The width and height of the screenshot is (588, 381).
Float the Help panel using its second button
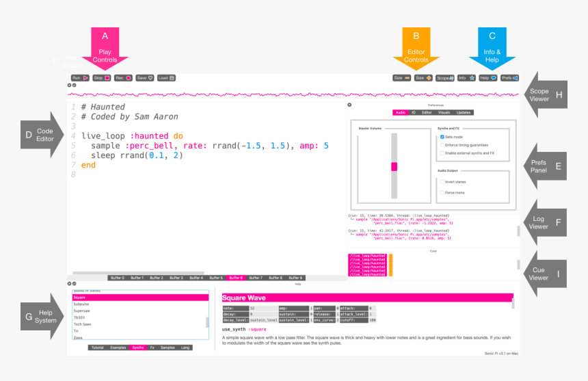[75, 284]
